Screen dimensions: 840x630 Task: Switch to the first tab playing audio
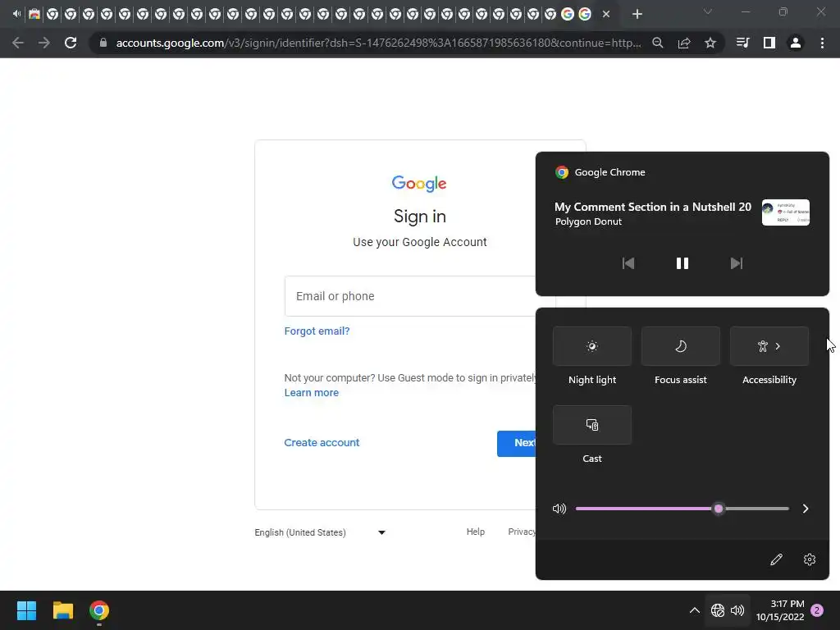[x=17, y=14]
